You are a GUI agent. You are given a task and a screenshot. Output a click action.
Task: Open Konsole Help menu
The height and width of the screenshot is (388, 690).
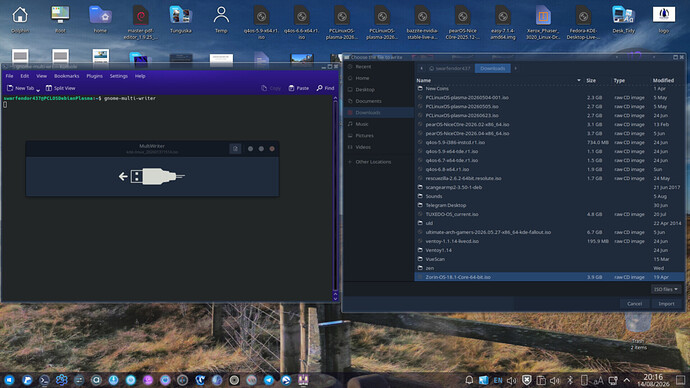pos(140,76)
